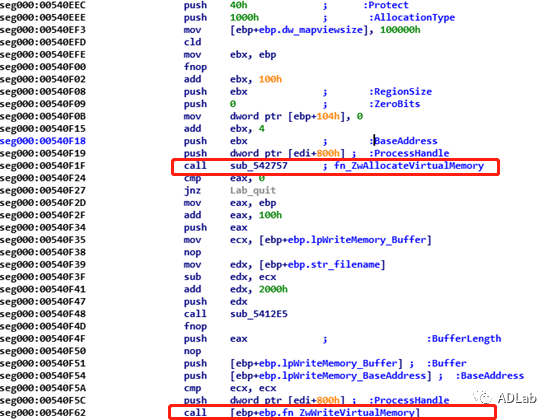Click the :AllocationType comment text
The width and height of the screenshot is (554, 420).
pyautogui.click(x=412, y=17)
